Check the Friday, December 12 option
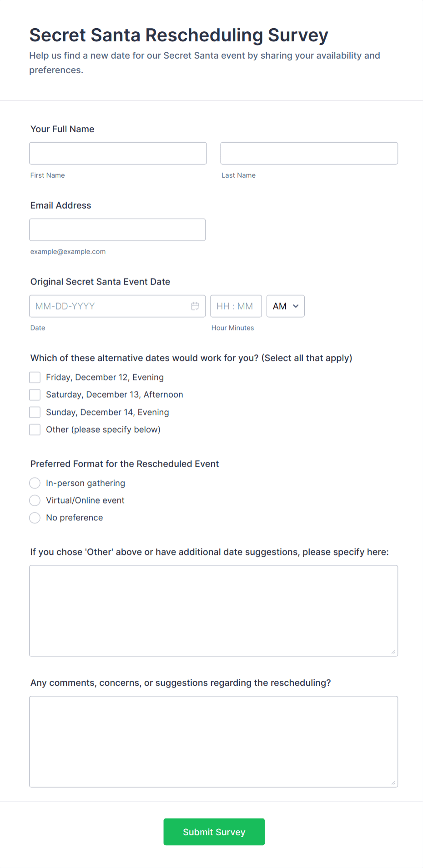This screenshot has width=423, height=868. [35, 377]
